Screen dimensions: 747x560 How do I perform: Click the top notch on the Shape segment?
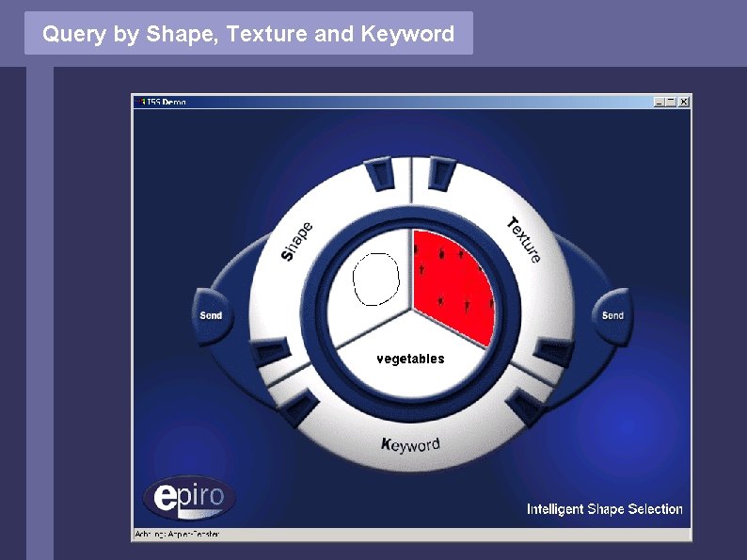click(380, 175)
